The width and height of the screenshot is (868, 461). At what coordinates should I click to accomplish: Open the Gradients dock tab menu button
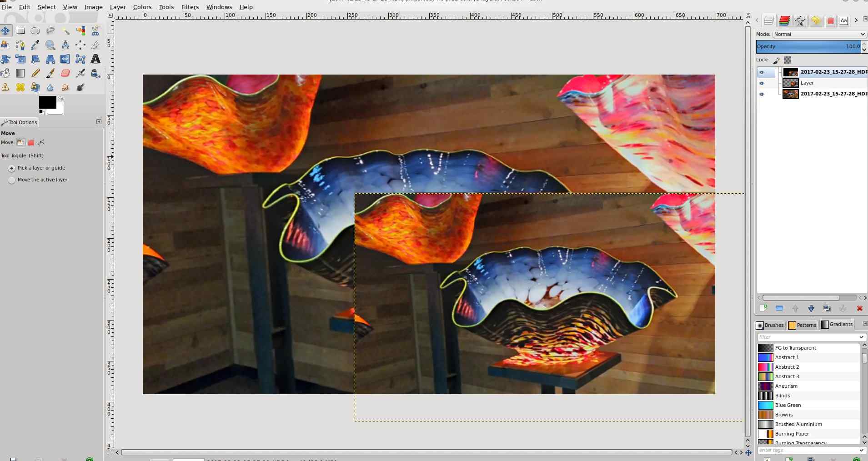tap(865, 324)
